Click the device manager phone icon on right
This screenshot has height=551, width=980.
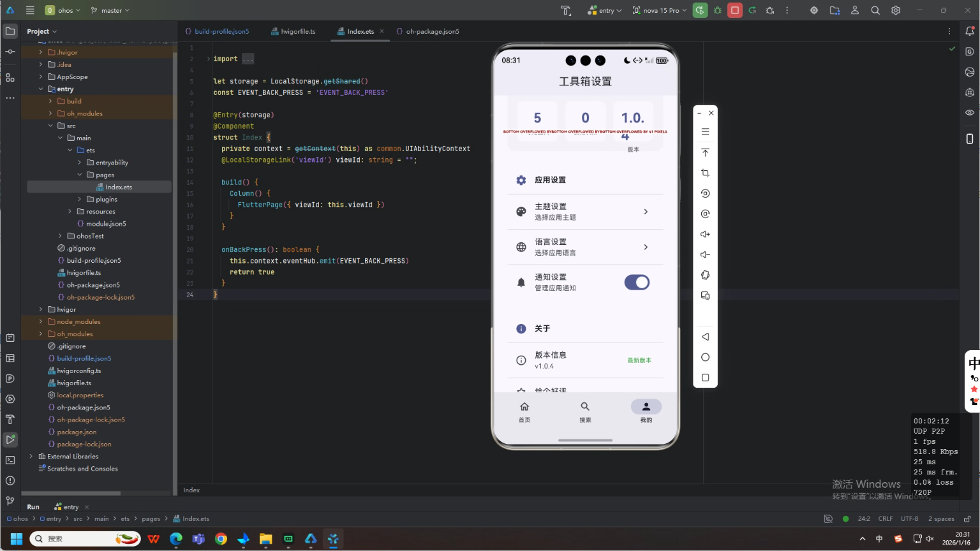point(970,138)
